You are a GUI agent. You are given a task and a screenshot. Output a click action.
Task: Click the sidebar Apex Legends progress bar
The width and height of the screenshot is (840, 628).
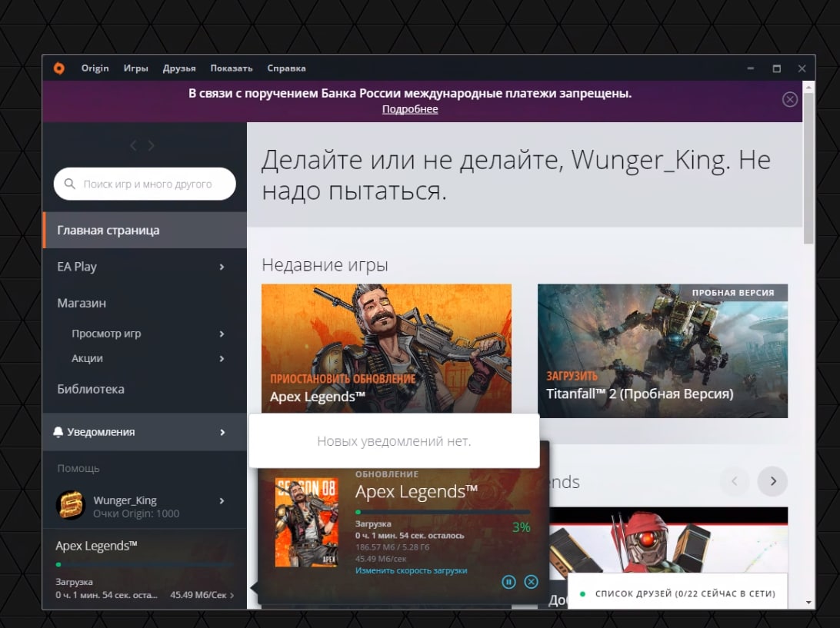145,564
